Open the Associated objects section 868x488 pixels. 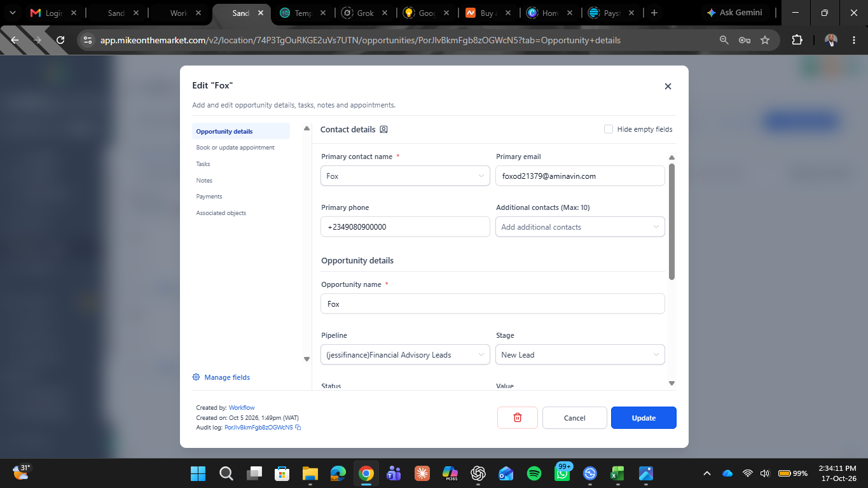221,213
